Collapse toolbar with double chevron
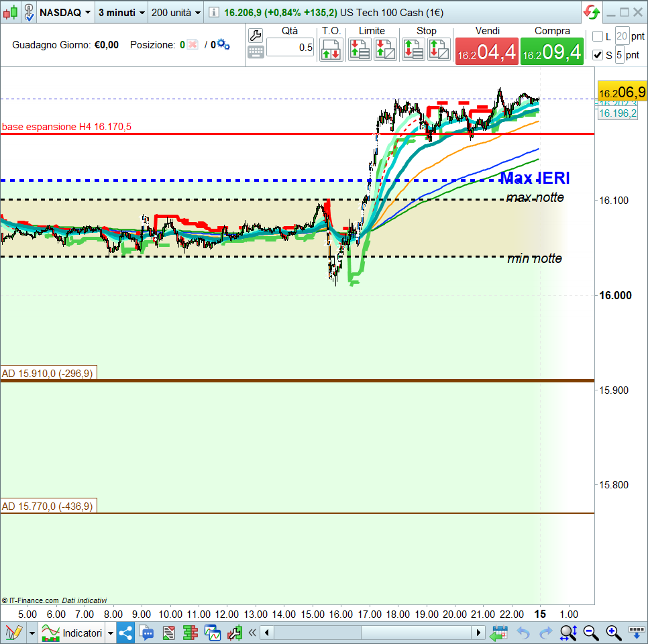This screenshot has width=648, height=644. point(252,633)
